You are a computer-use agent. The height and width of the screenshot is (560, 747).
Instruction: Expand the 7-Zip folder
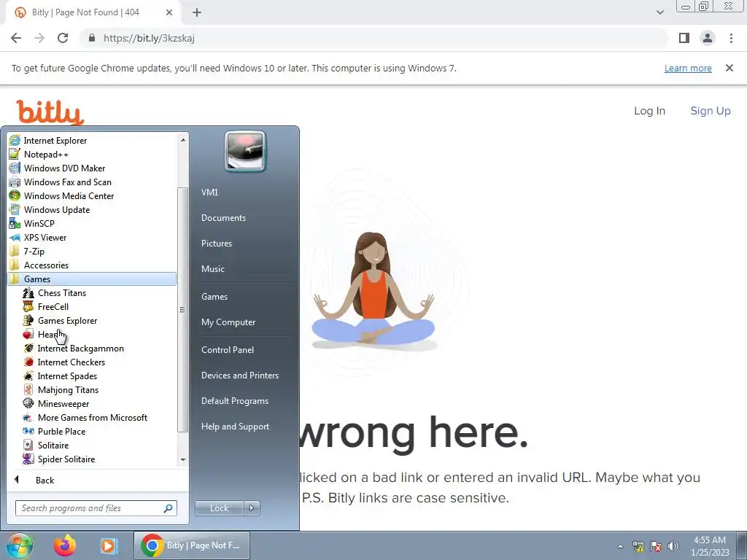click(34, 251)
